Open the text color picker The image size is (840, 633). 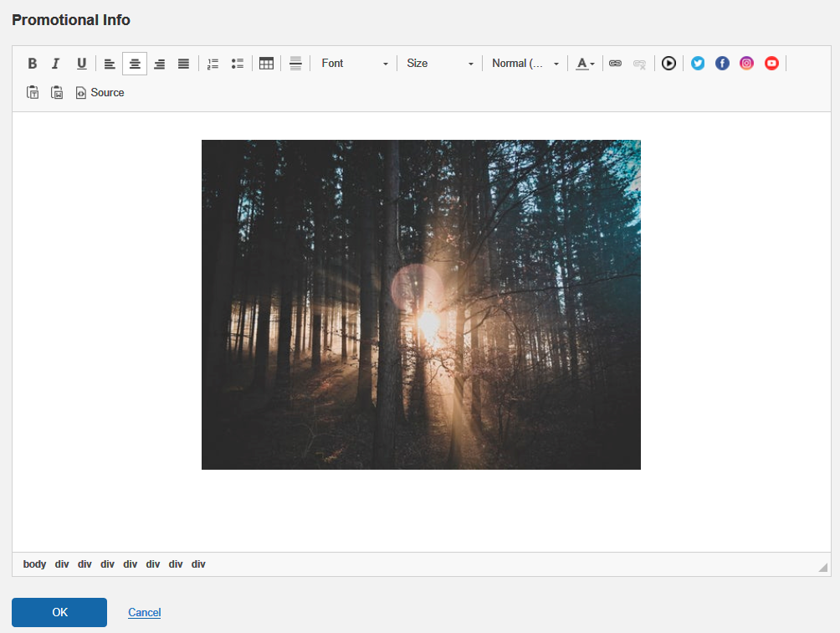(x=585, y=64)
